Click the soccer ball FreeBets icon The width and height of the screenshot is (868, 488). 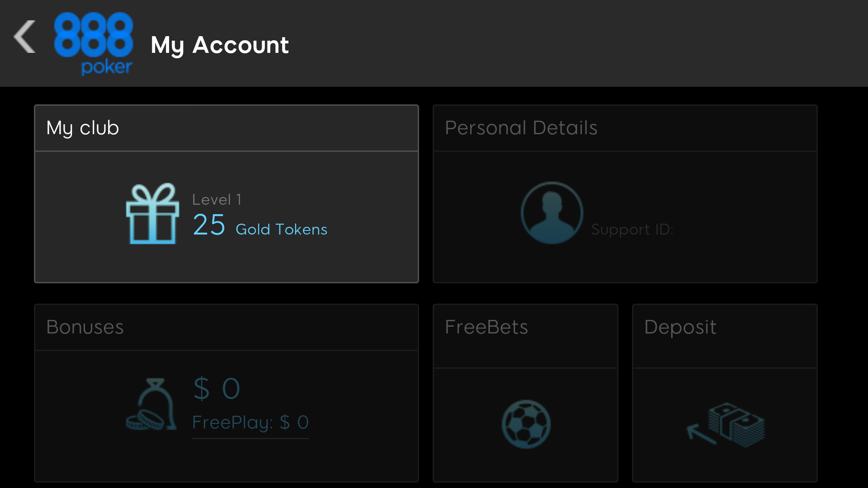(x=526, y=424)
